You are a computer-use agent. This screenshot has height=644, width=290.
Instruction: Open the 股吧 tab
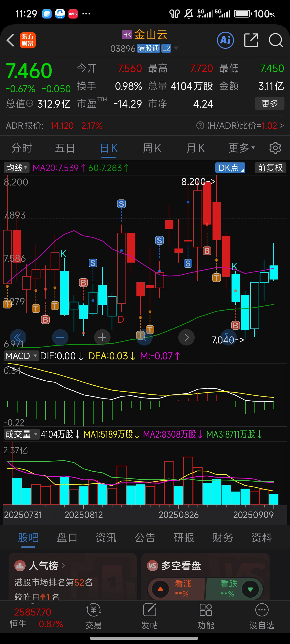tap(28, 538)
